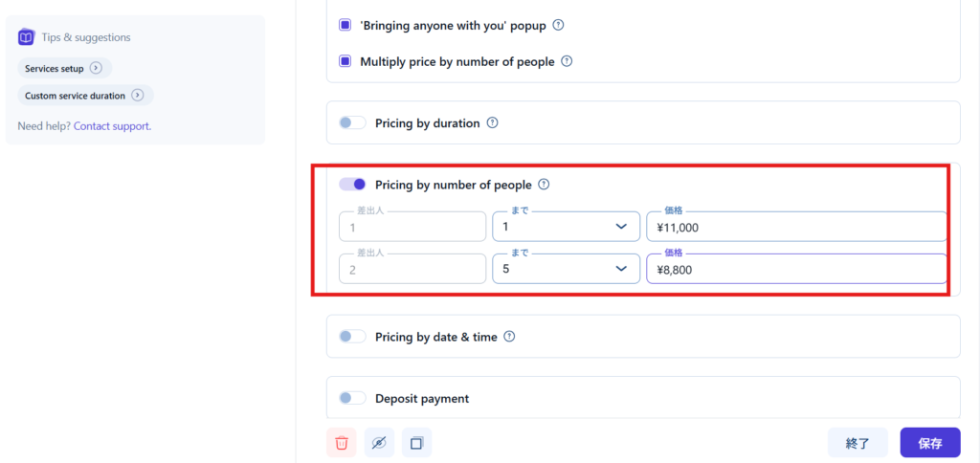
Task: Open the Services setup tip
Action: coord(64,68)
